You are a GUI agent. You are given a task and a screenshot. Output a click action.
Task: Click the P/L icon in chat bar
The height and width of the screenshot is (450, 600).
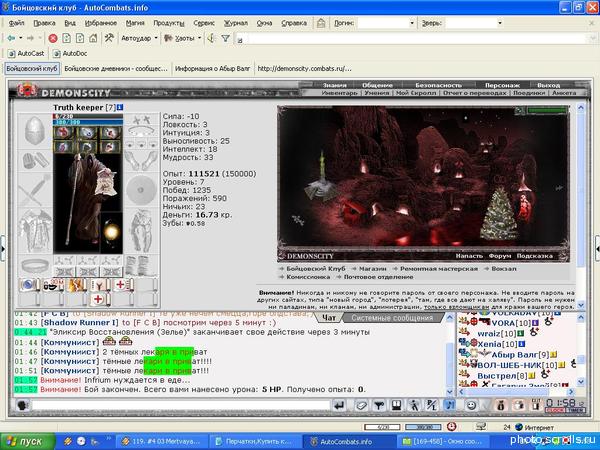432,405
